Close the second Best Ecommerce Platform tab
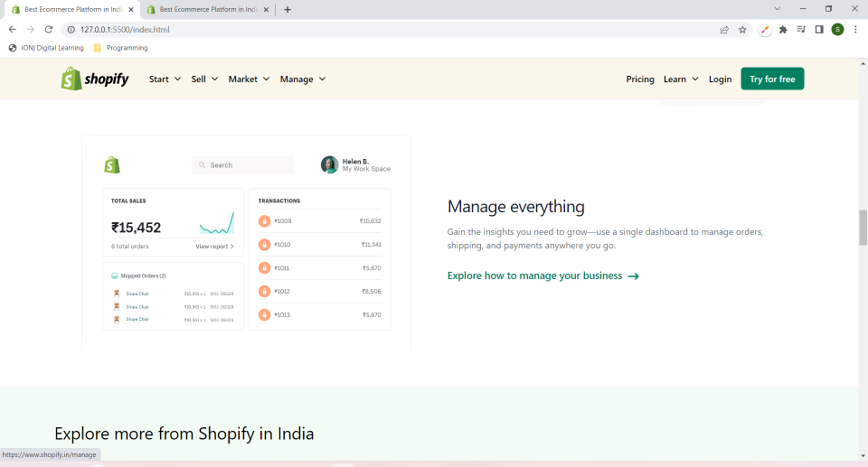This screenshot has width=868, height=467. point(266,9)
